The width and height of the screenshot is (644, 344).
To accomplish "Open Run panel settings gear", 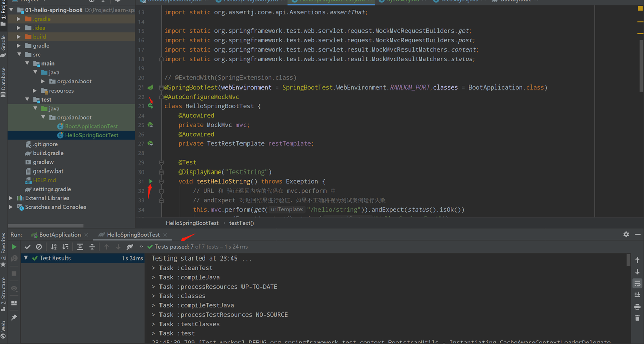I will click(x=626, y=234).
